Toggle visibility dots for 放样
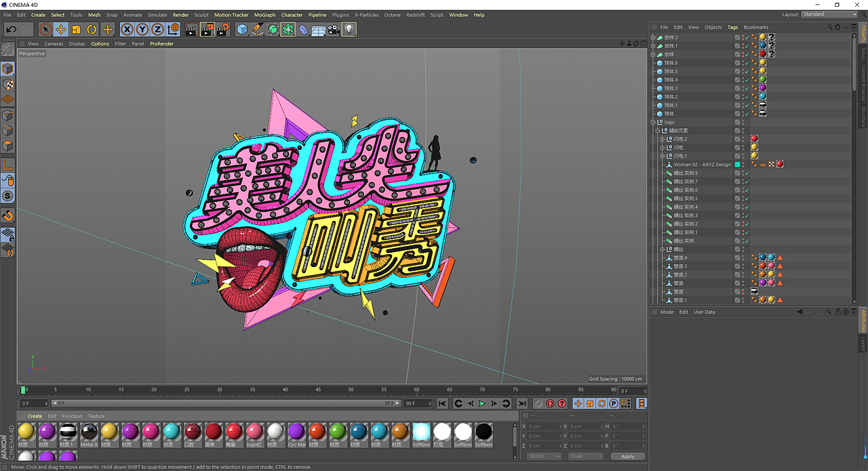The height and width of the screenshot is (471, 868). 743,54
